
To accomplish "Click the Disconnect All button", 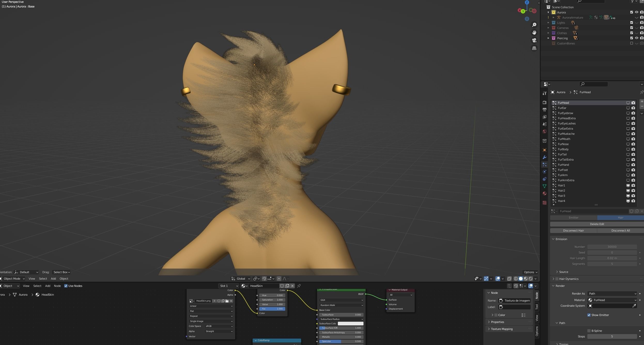I will coord(620,231).
